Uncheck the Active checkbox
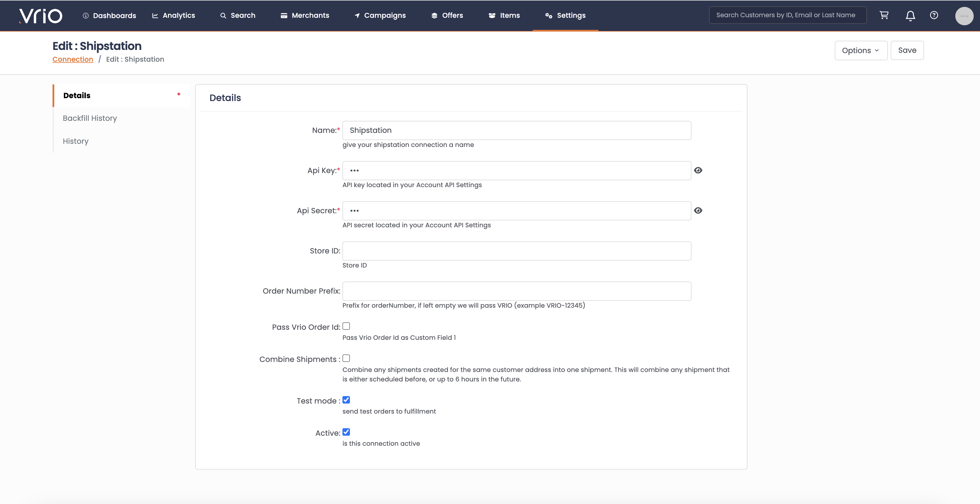The width and height of the screenshot is (980, 504). (346, 432)
